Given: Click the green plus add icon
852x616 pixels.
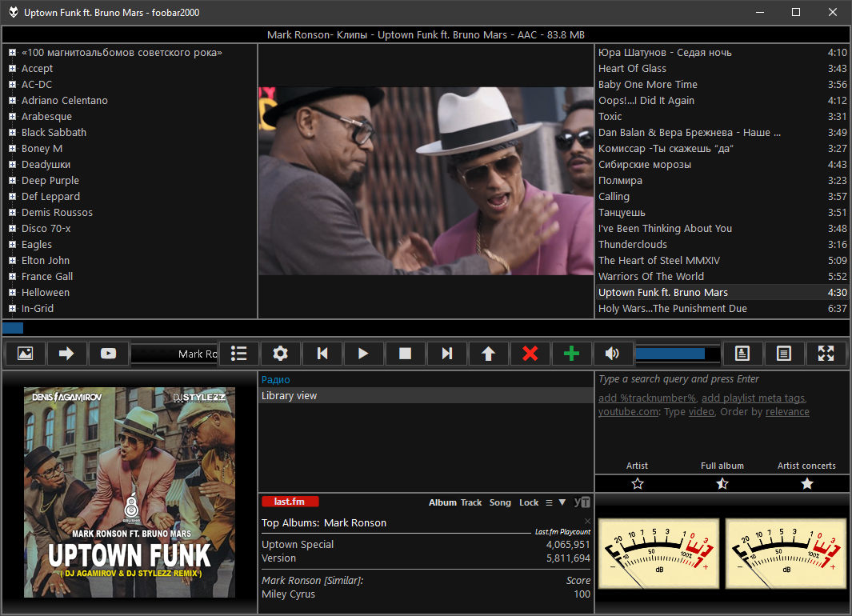Looking at the screenshot, I should [x=571, y=354].
